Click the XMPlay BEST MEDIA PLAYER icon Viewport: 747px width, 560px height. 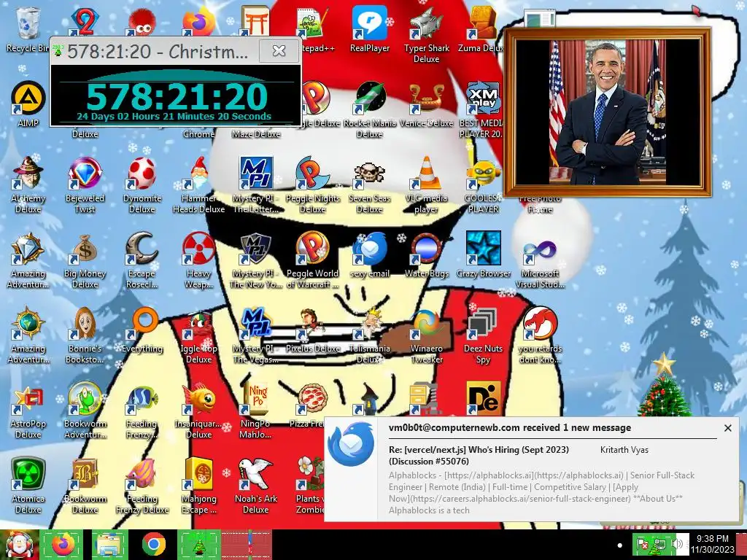(x=482, y=109)
